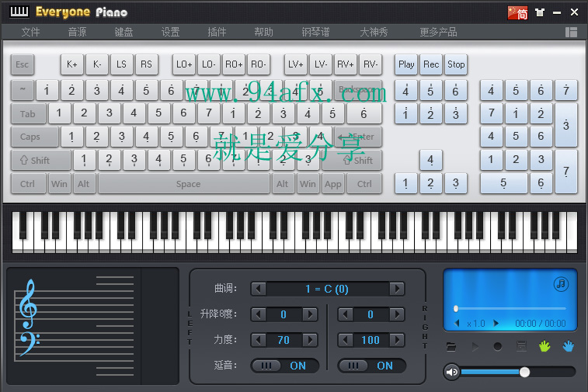Viewport: 588px width, 392px height.
Task: Click the 1 = C (0) key display
Action: [x=327, y=289]
